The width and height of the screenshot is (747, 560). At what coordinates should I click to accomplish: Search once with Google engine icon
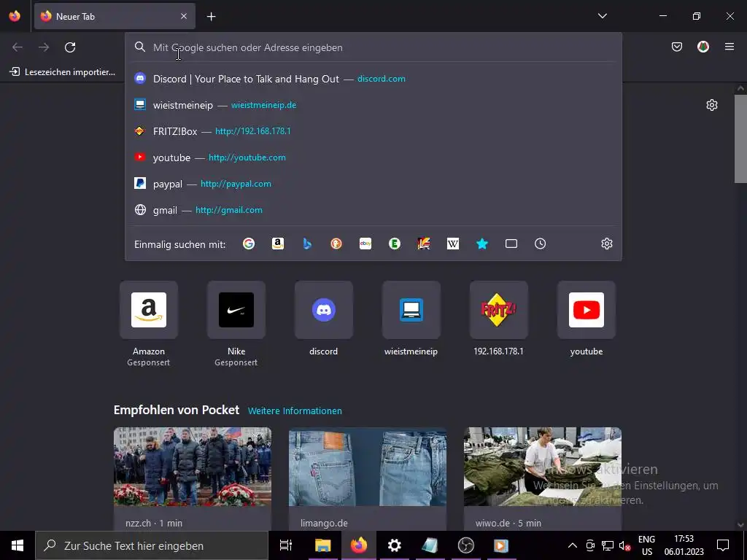[249, 244]
